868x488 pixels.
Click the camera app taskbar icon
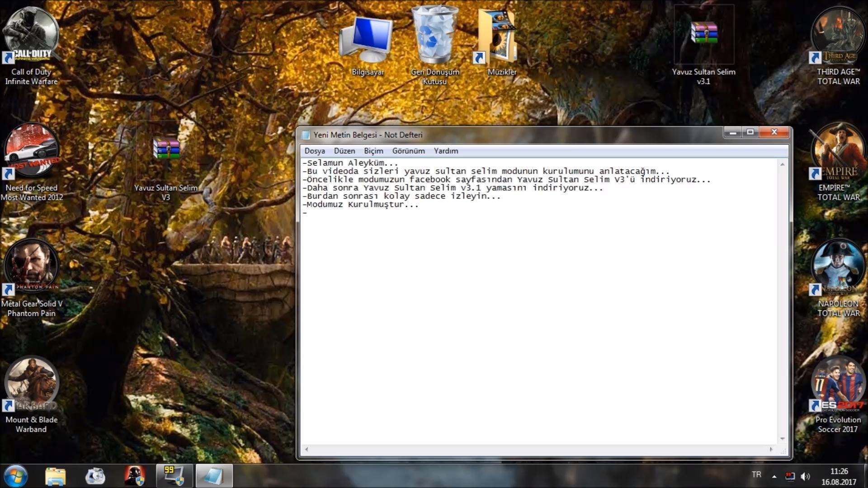(x=95, y=476)
